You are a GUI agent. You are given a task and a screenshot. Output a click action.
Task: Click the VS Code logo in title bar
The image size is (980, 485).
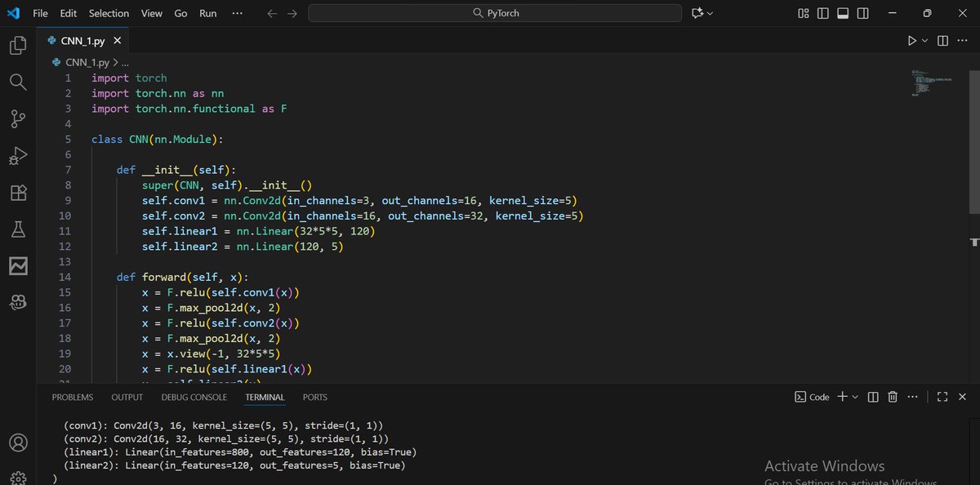point(13,13)
